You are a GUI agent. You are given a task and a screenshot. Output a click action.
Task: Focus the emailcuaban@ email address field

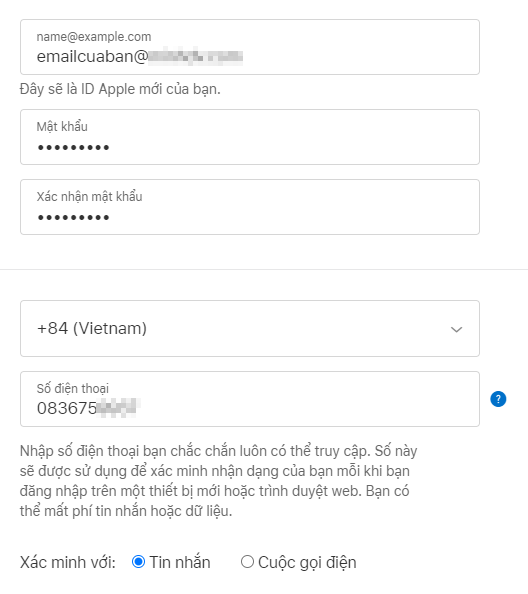pos(250,47)
